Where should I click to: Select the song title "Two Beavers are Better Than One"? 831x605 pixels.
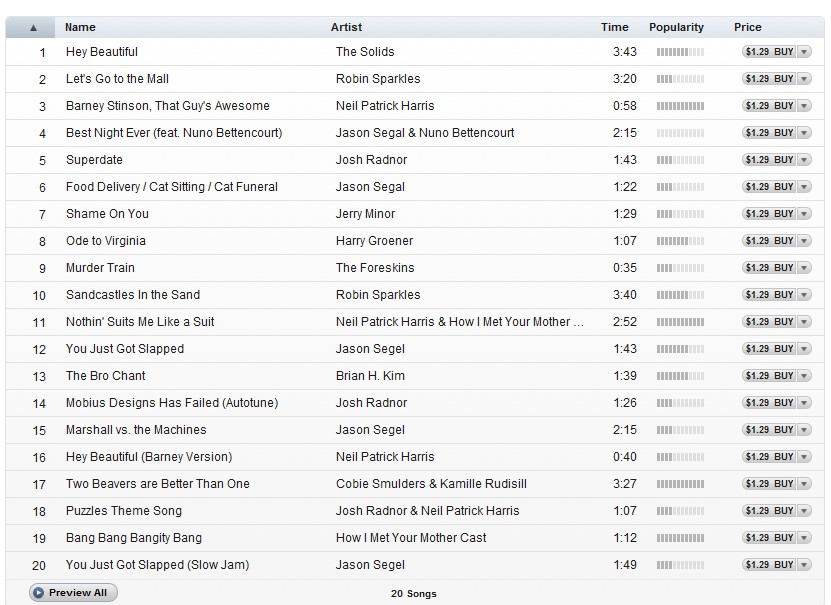[x=158, y=484]
